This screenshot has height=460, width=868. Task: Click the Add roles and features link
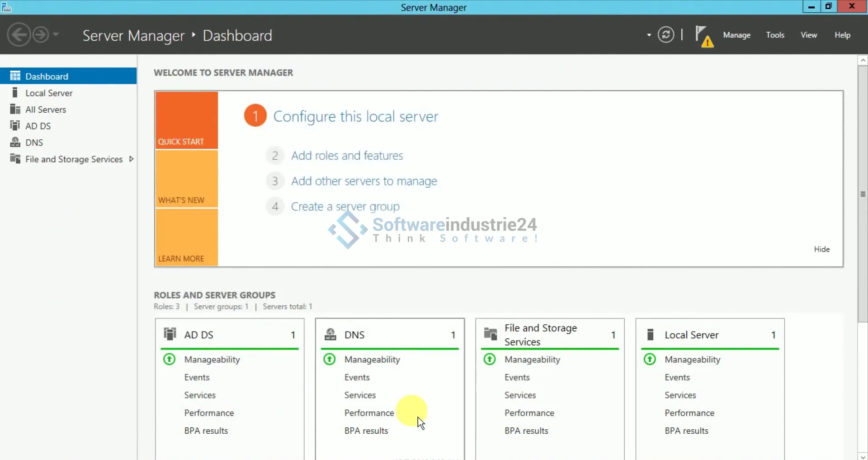[347, 156]
